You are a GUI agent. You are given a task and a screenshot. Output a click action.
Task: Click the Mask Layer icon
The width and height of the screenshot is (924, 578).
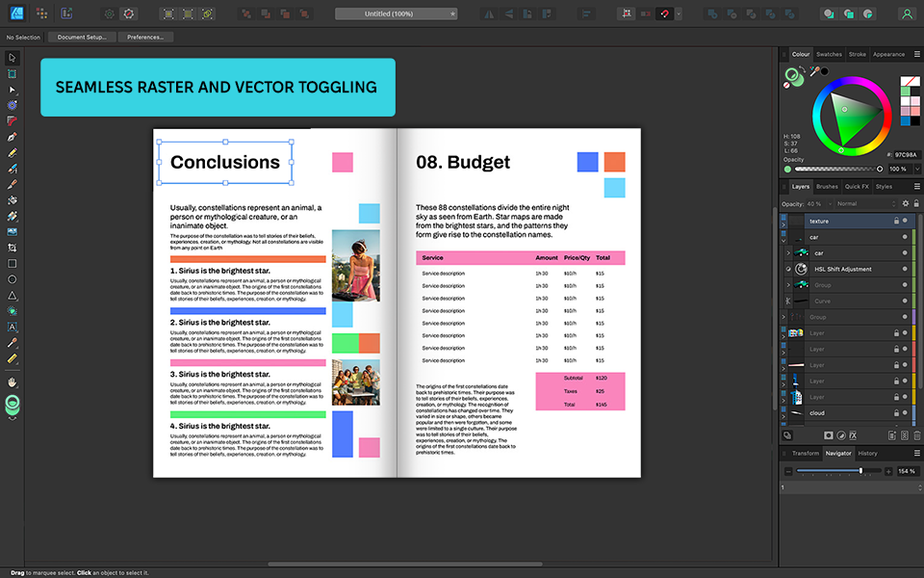click(x=829, y=435)
